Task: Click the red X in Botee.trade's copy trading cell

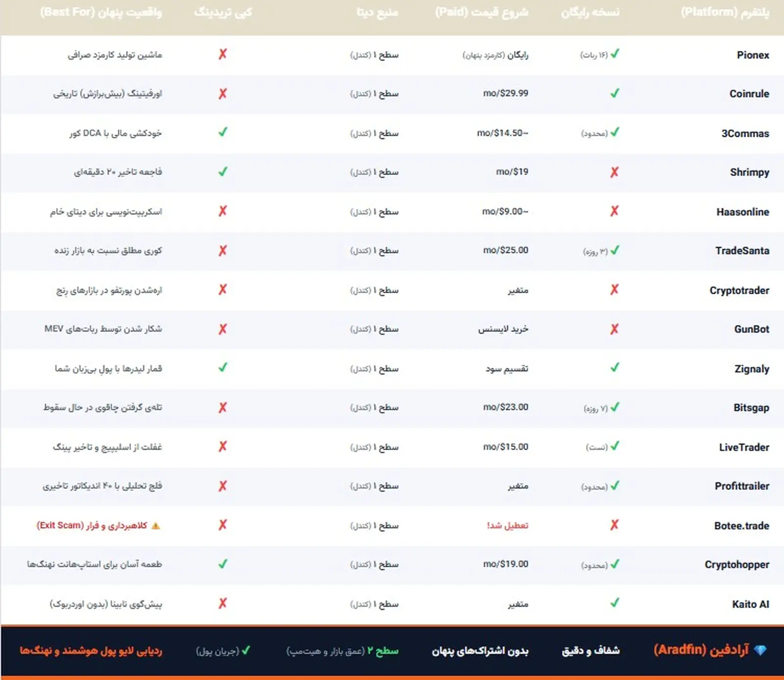Action: tap(222, 525)
